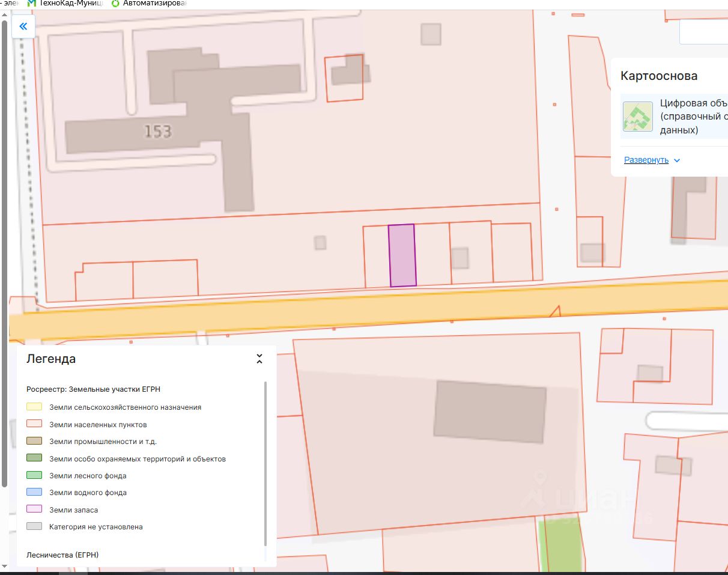
Task: Click the specially protected territories swatch
Action: tap(34, 458)
